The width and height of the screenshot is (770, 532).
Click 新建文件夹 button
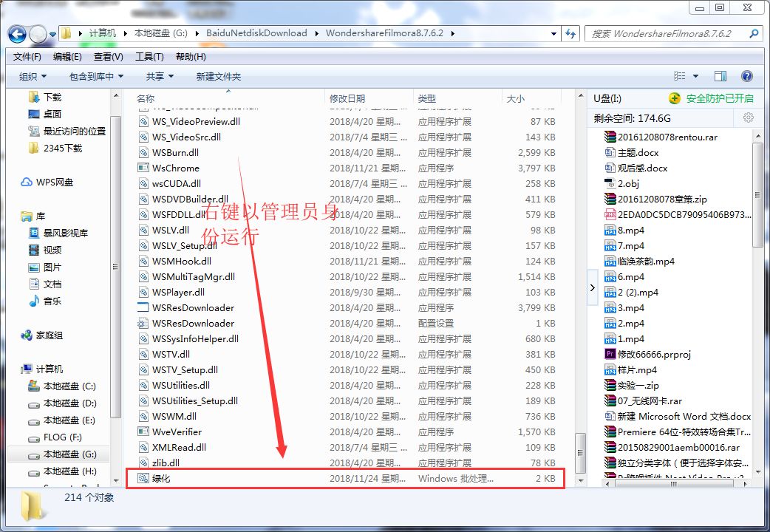219,77
